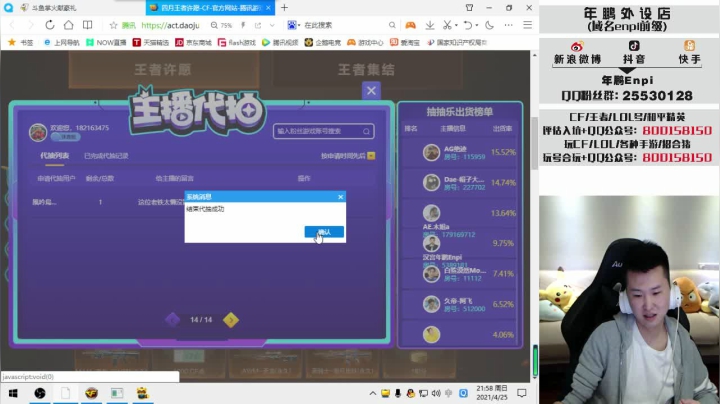Screen dimensions: 720x404
Task: Click the lightning speed-mode icon in address bar
Action: [243, 25]
